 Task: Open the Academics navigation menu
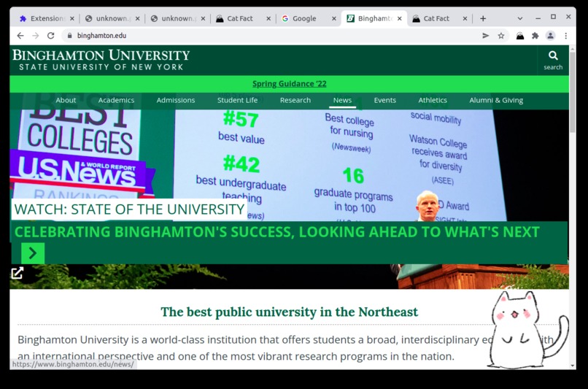116,100
